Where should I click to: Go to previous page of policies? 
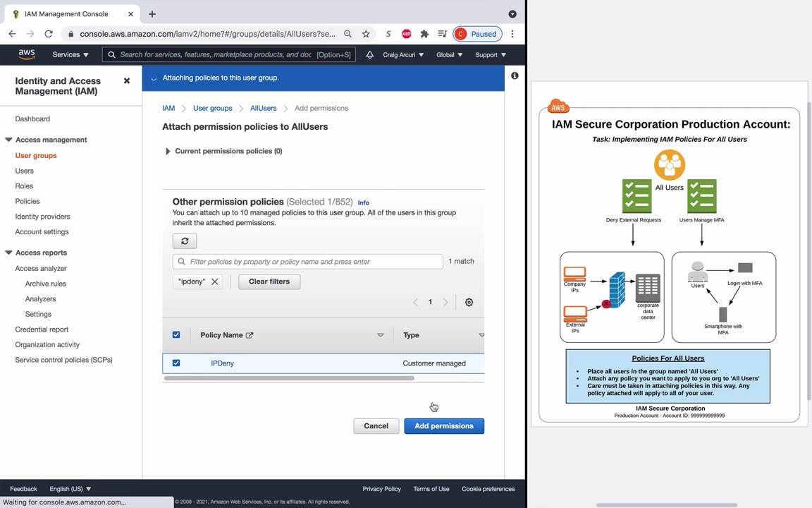[415, 302]
